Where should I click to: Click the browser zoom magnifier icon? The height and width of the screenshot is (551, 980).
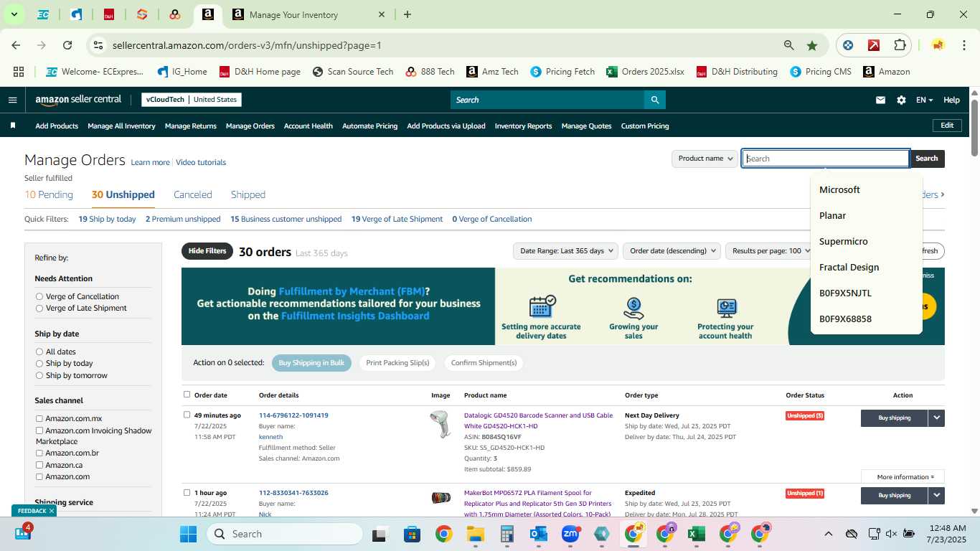point(789,45)
